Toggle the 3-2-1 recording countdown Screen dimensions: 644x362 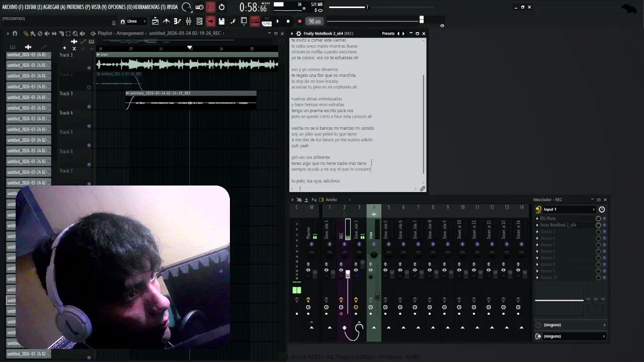point(210,7)
